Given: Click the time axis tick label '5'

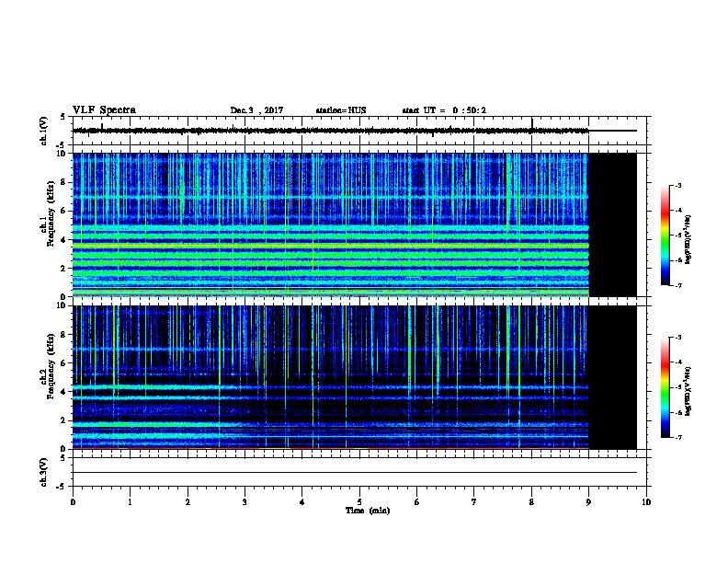Looking at the screenshot, I should click(359, 501).
